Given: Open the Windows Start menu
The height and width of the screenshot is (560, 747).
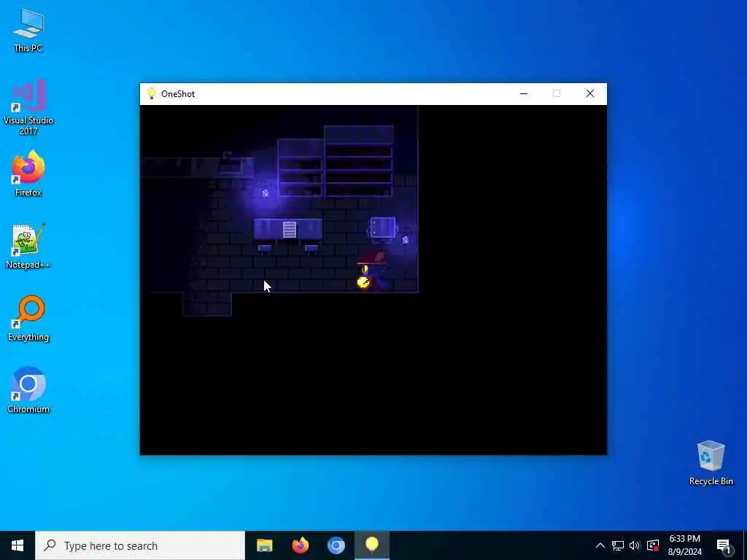Looking at the screenshot, I should tap(18, 545).
